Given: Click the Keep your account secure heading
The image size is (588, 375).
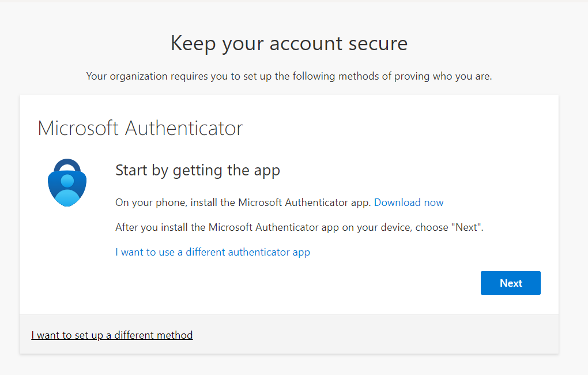Looking at the screenshot, I should click(289, 44).
